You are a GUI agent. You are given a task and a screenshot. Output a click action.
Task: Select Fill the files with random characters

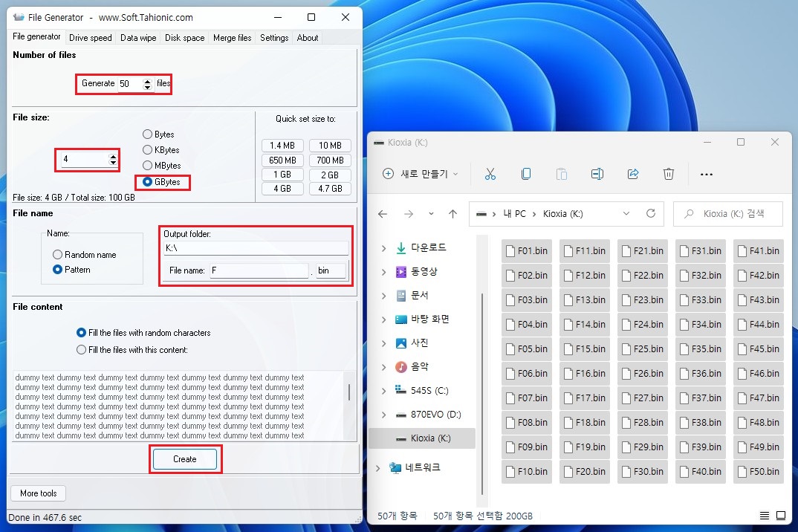[82, 332]
